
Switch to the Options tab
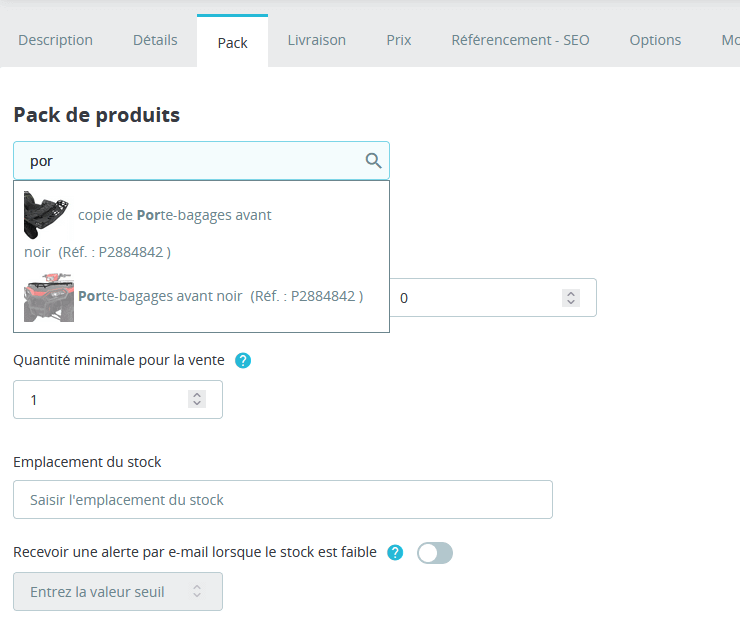655,40
